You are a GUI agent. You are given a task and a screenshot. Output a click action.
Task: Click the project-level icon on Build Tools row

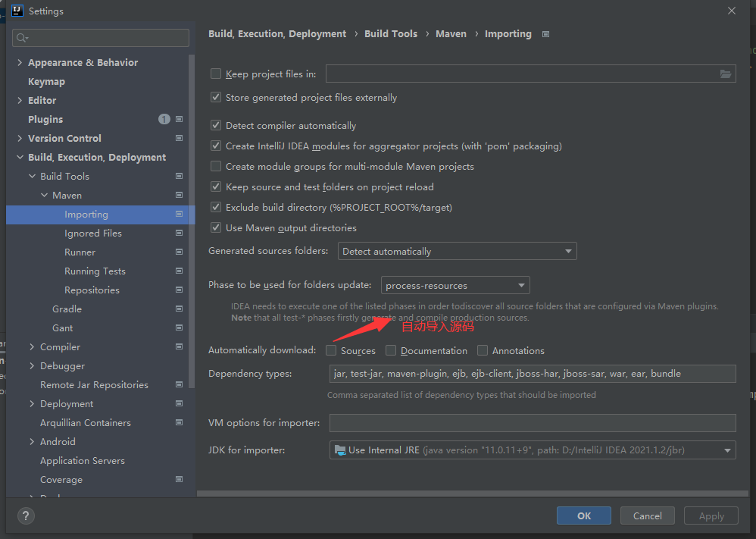179,176
